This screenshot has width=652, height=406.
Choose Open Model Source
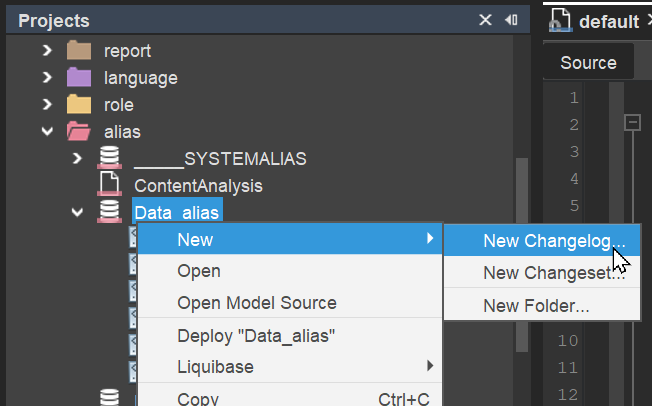pos(290,302)
